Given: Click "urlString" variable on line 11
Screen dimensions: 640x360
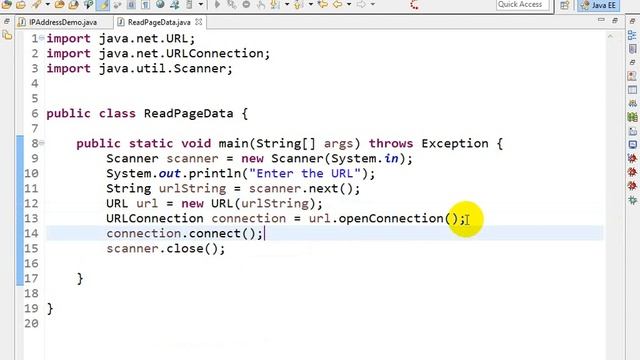Looking at the screenshot, I should point(192,188).
